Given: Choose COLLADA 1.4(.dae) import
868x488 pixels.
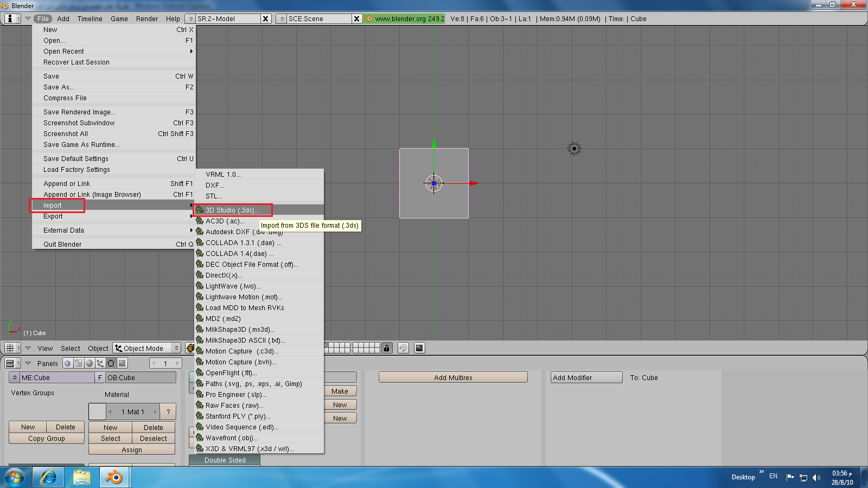Looking at the screenshot, I should [259, 254].
